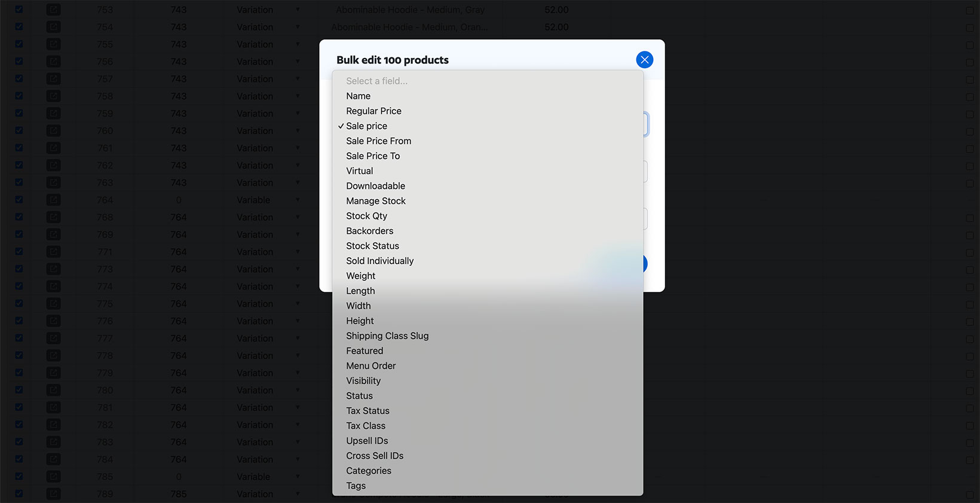Click the edit icon for product 785
Image resolution: width=980 pixels, height=503 pixels.
(53, 477)
